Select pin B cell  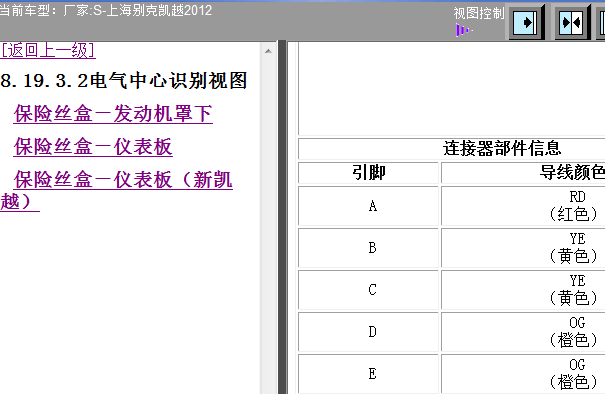tap(368, 248)
